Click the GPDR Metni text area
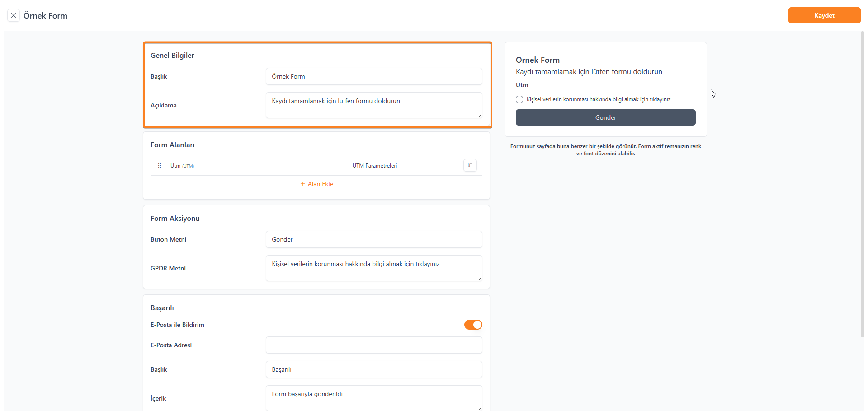Viewport: 868px width, 415px height. pos(373,268)
